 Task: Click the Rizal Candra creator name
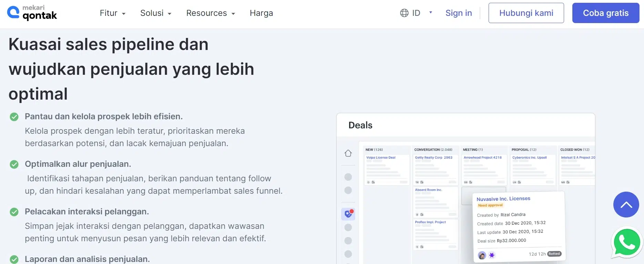(513, 215)
